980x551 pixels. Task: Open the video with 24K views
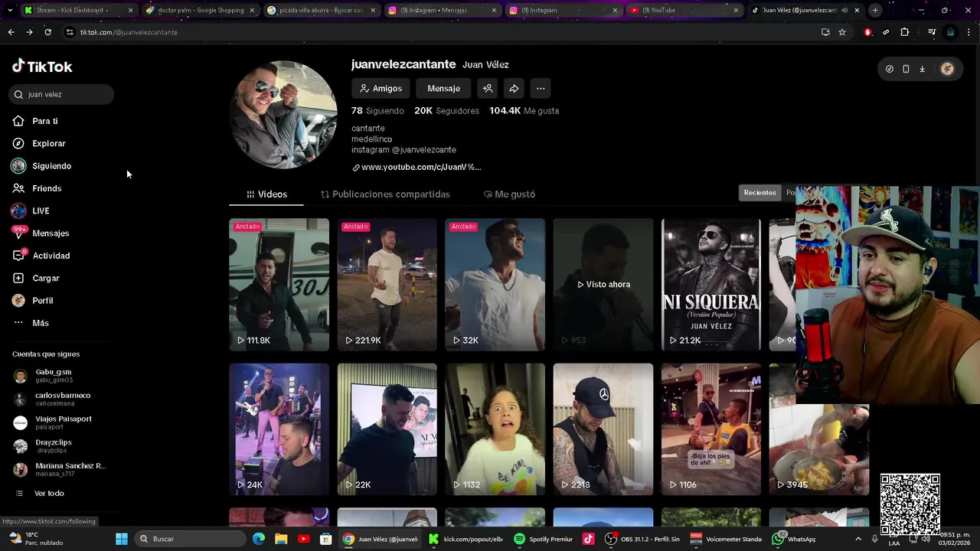click(x=279, y=429)
